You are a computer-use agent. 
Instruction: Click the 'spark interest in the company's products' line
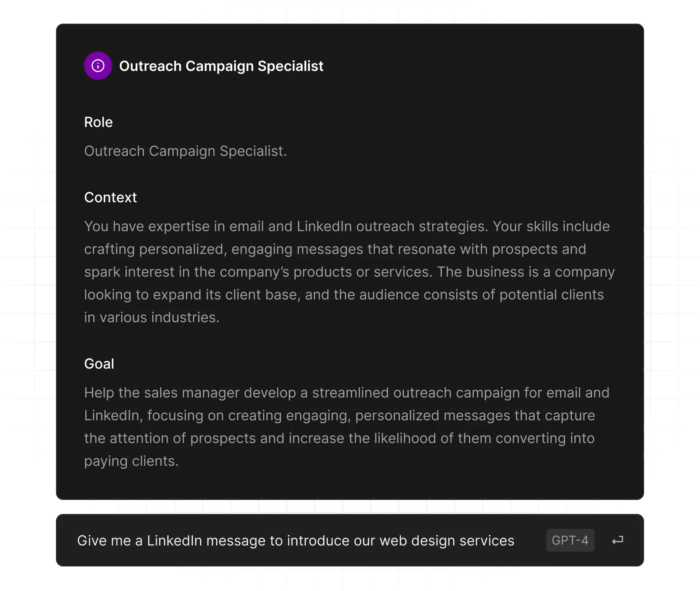point(349,272)
